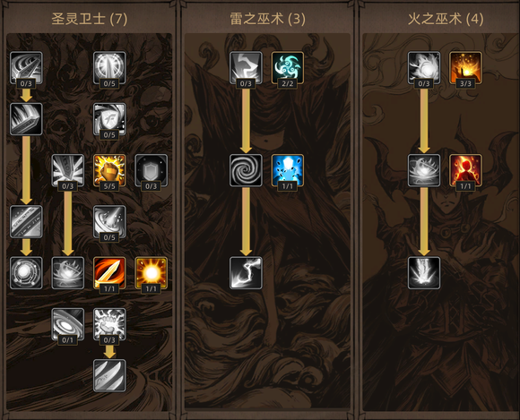This screenshot has width=520, height=420.
Task: Select the gray disc talent at 0/1
Action: pyautogui.click(x=67, y=324)
